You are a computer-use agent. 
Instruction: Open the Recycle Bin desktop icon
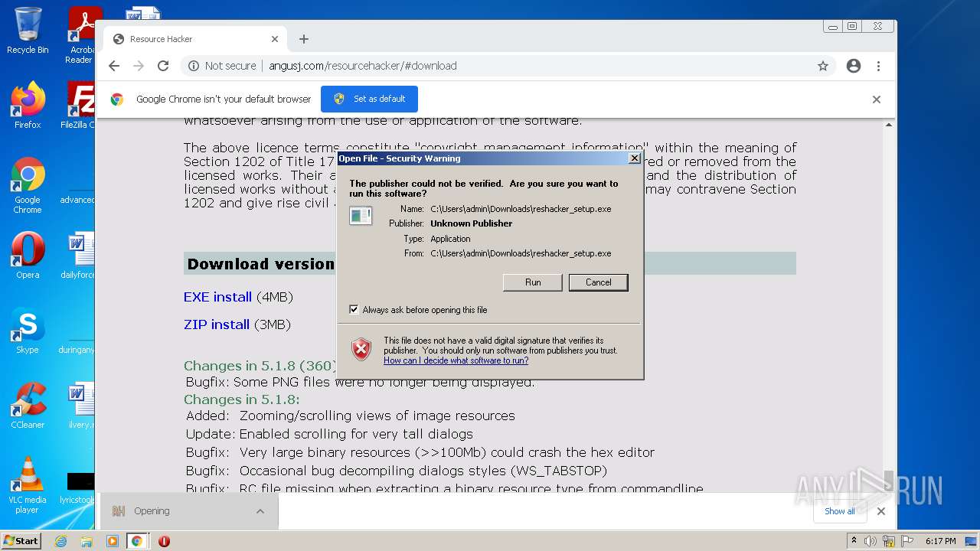point(28,31)
